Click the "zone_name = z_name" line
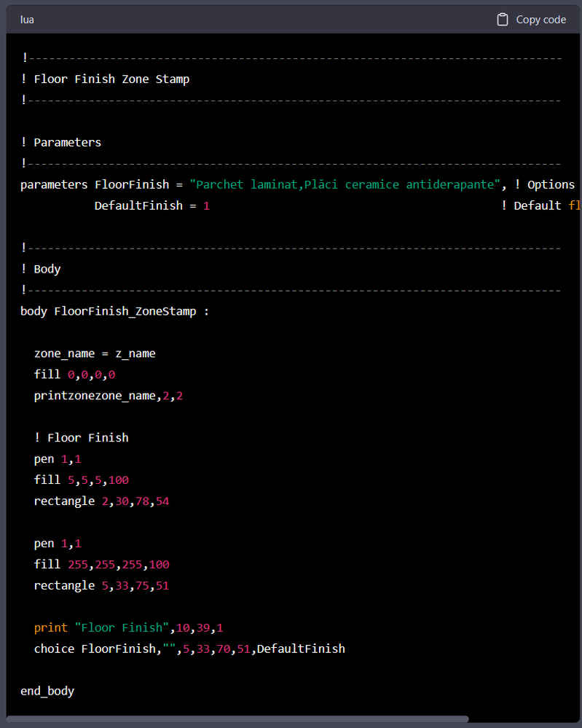 (x=95, y=353)
